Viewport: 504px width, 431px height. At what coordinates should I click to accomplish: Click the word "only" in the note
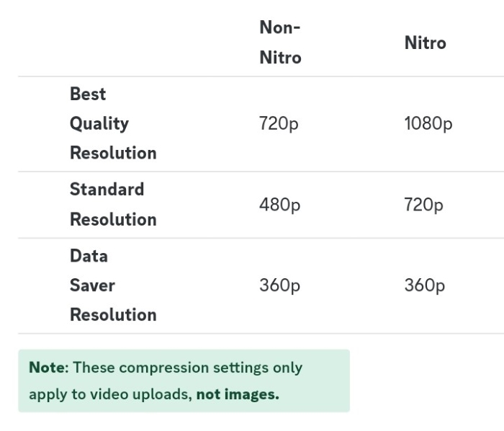(287, 368)
